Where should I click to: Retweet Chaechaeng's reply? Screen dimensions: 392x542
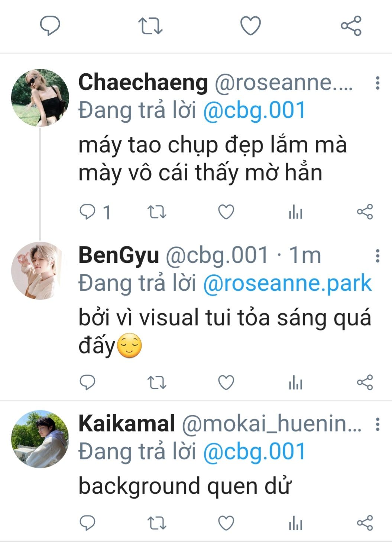[x=157, y=212]
